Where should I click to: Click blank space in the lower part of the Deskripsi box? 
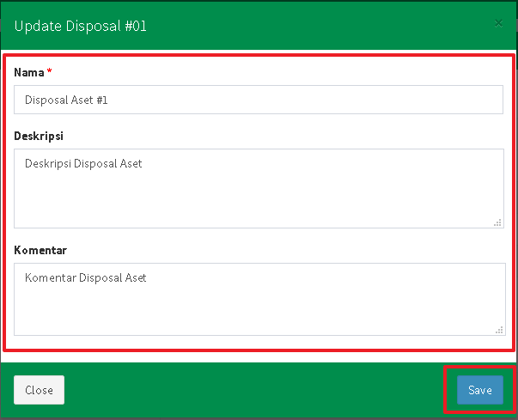[x=258, y=210]
